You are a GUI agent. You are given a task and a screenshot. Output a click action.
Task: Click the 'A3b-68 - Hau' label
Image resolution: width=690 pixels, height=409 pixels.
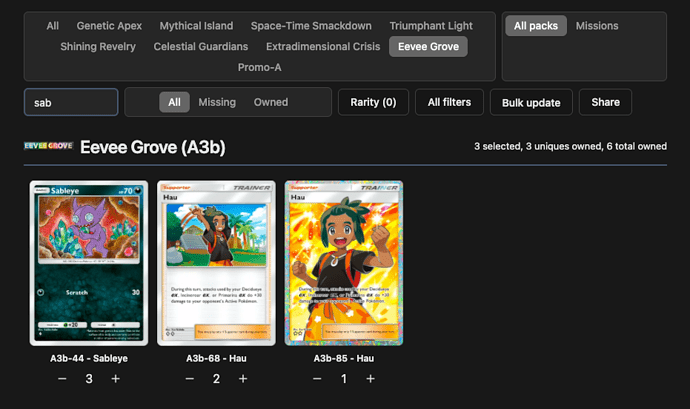(x=217, y=358)
